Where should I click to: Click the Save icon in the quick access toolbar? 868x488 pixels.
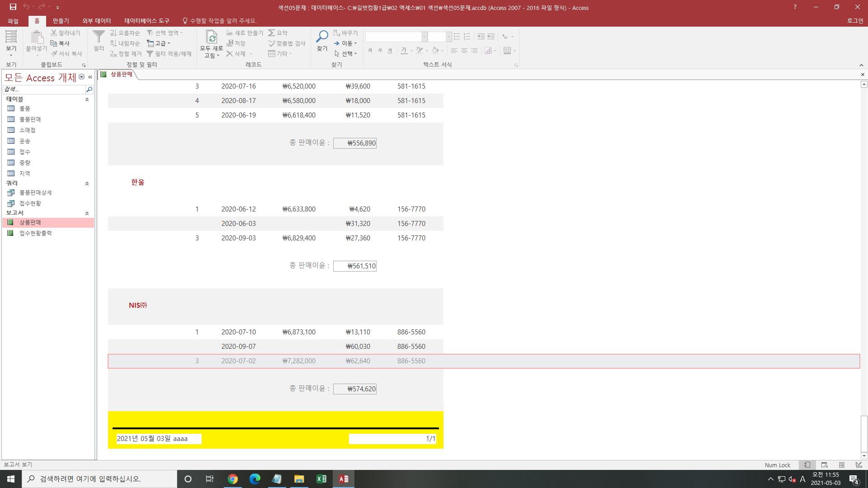[x=13, y=7]
